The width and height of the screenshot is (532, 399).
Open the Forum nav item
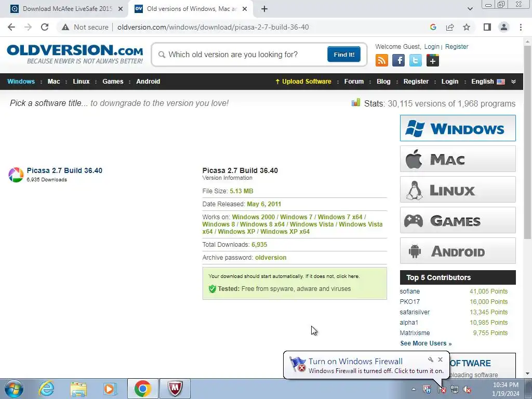pyautogui.click(x=354, y=82)
